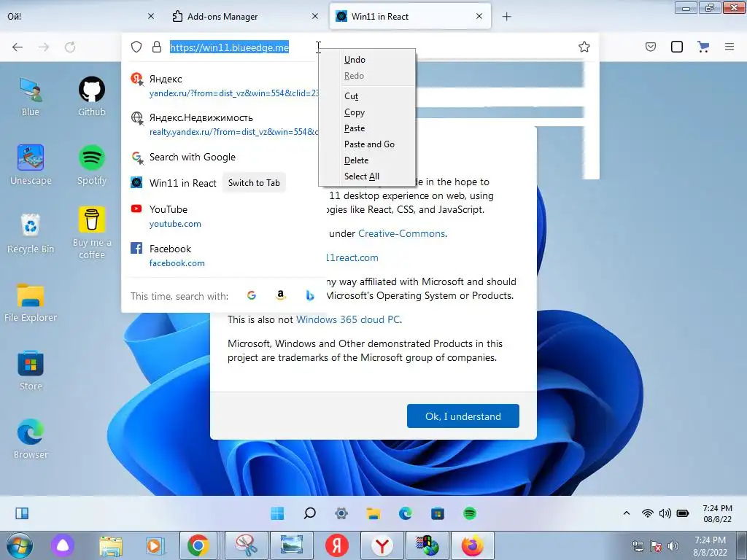
Task: Open the Recycle Bin desktop icon
Action: point(31,234)
